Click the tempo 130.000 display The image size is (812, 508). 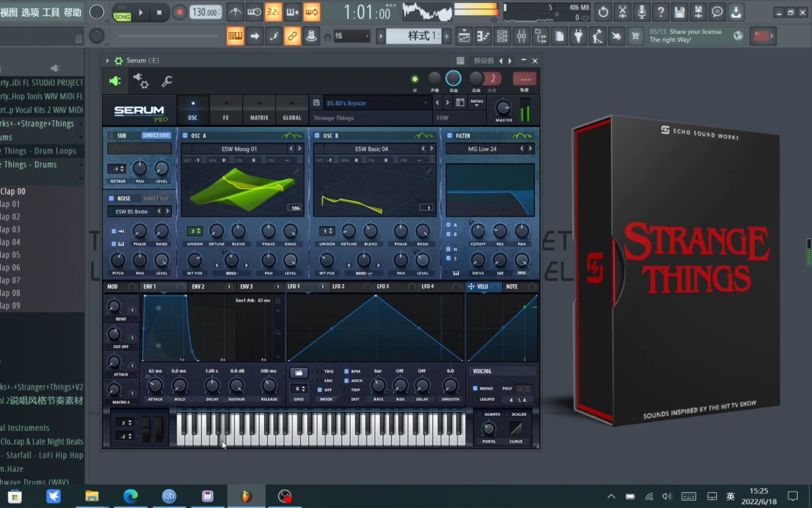(x=206, y=12)
